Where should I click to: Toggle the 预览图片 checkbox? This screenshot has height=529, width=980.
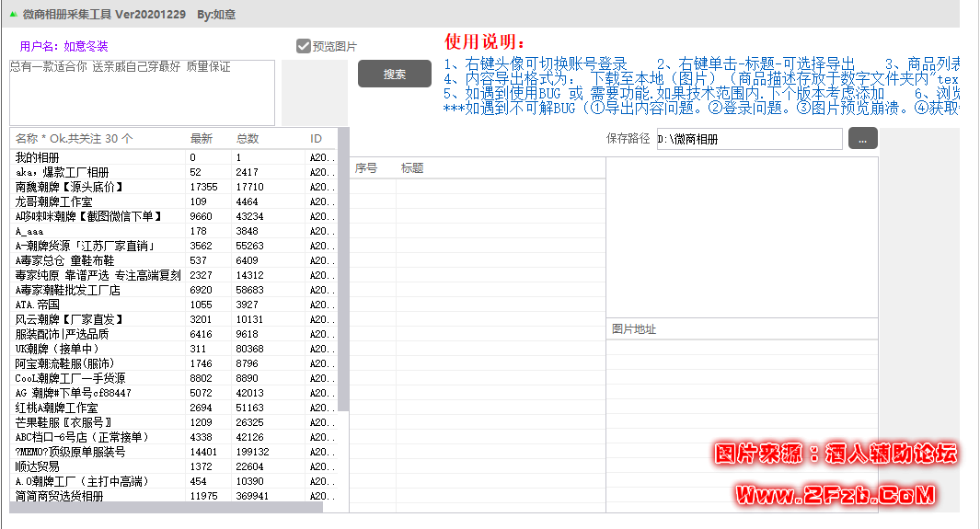click(x=303, y=46)
